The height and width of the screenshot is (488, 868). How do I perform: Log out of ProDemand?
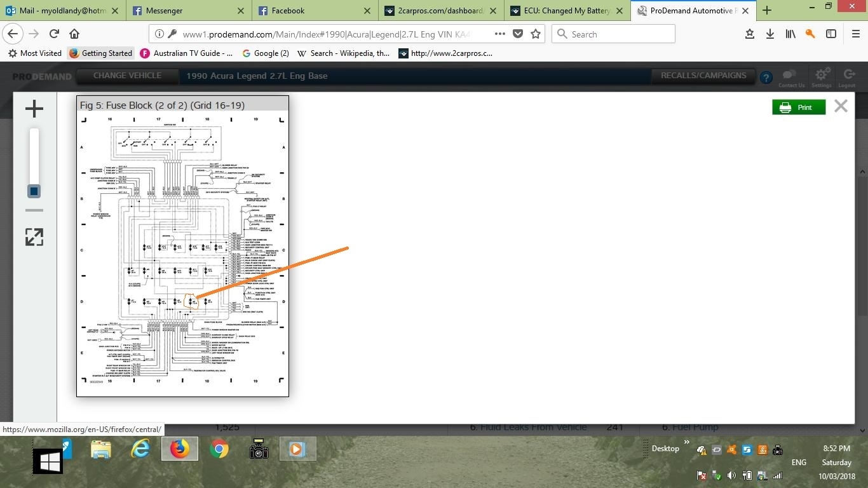[x=847, y=78]
